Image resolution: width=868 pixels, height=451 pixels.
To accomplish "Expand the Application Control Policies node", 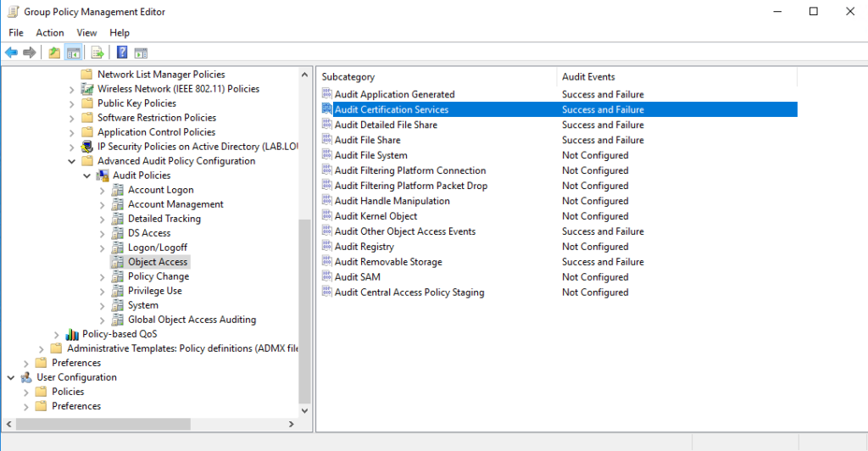I will click(x=71, y=132).
